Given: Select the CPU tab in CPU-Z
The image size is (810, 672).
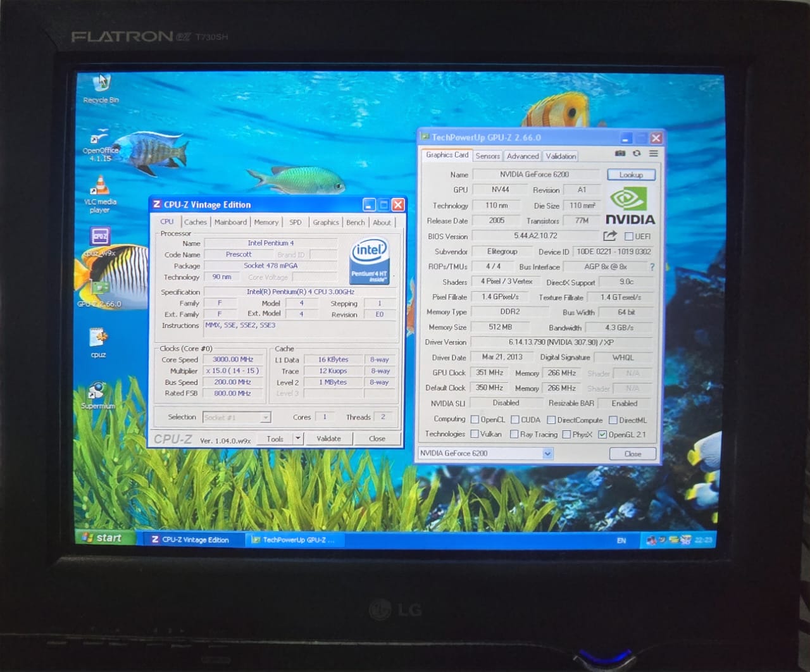Looking at the screenshot, I should 166,221.
